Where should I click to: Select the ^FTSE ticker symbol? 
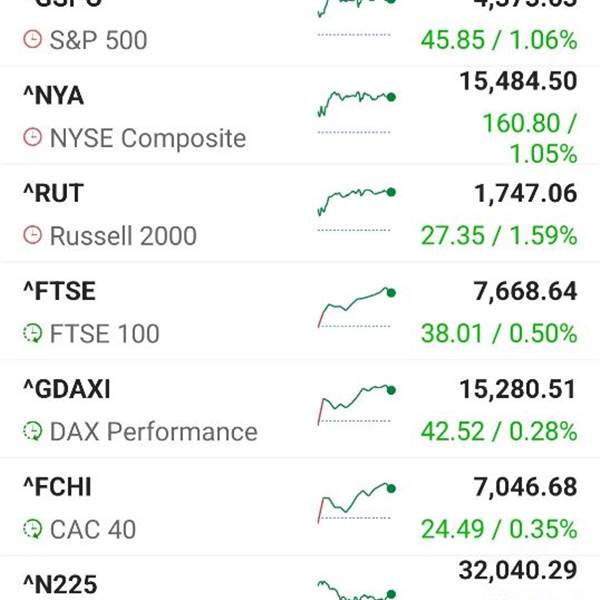[59, 291]
